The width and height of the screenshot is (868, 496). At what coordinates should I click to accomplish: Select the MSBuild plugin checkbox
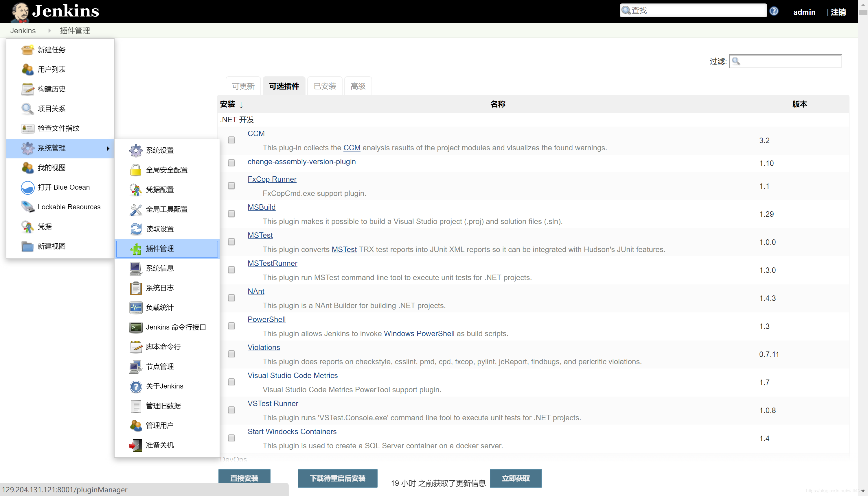point(231,214)
